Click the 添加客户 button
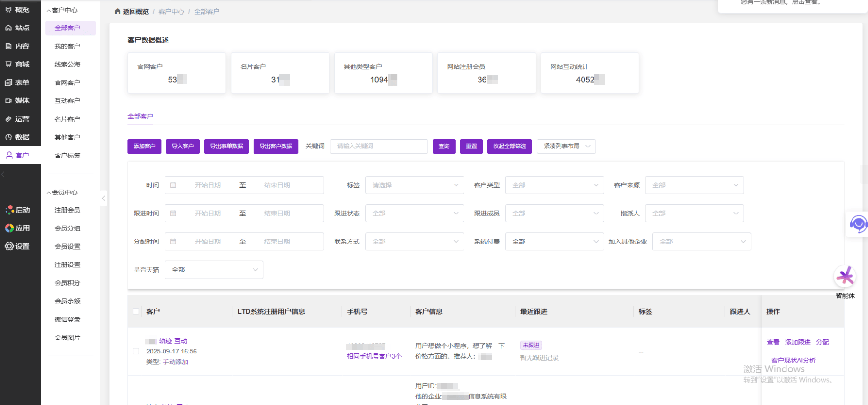This screenshot has height=405, width=868. click(x=144, y=146)
